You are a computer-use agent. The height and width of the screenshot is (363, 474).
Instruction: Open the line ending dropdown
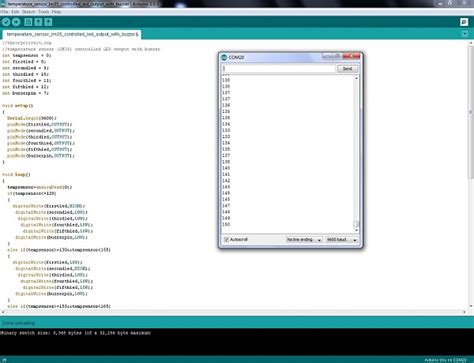(x=304, y=240)
